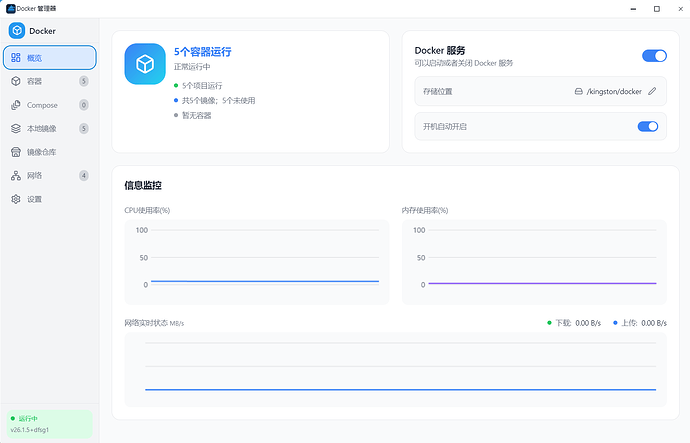Click the 存储位置 label

pos(437,92)
